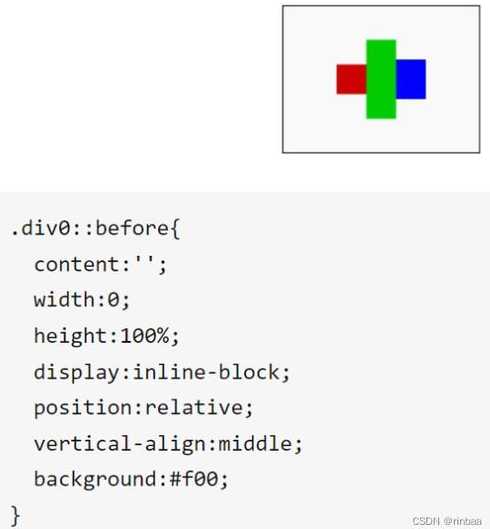The width and height of the screenshot is (490, 529).
Task: Click the position property name
Action: [83, 408]
